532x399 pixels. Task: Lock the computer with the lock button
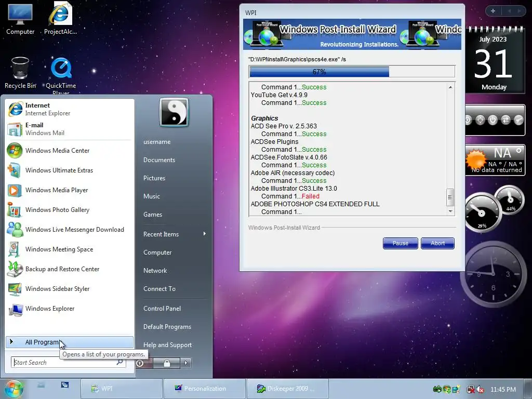pos(167,363)
